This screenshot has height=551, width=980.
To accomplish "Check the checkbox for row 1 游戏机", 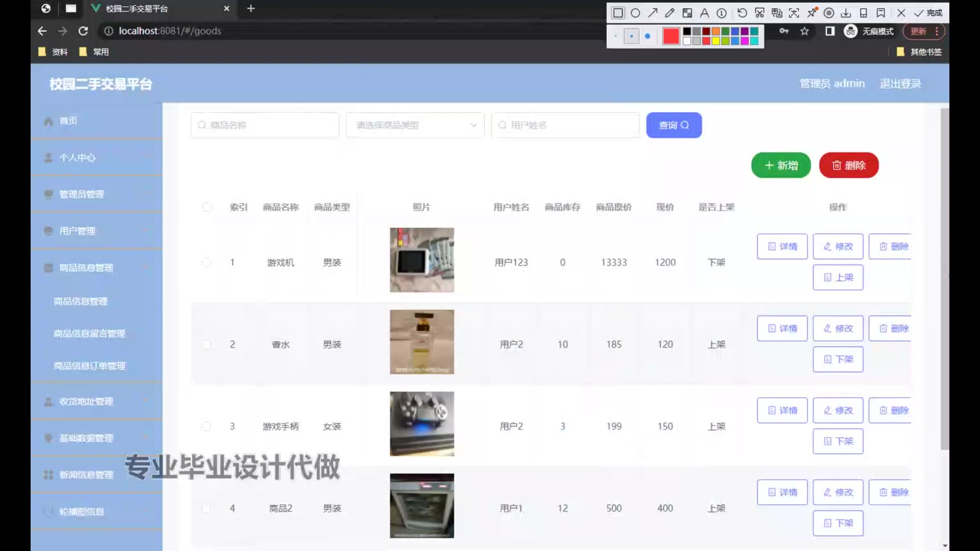I will [x=206, y=262].
